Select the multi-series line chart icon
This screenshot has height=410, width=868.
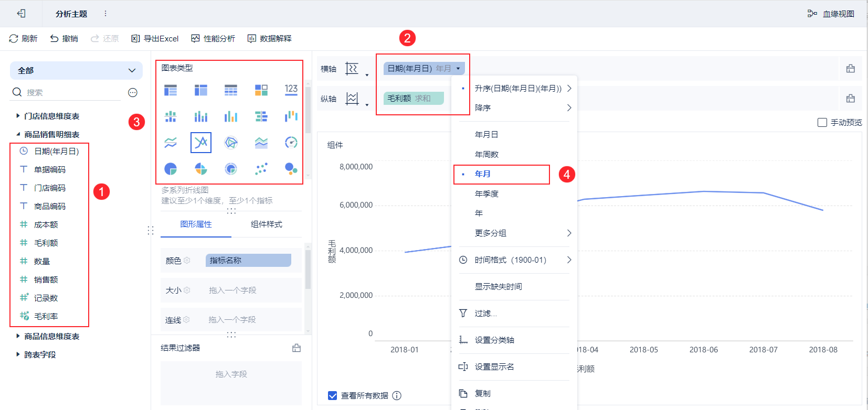(x=201, y=143)
